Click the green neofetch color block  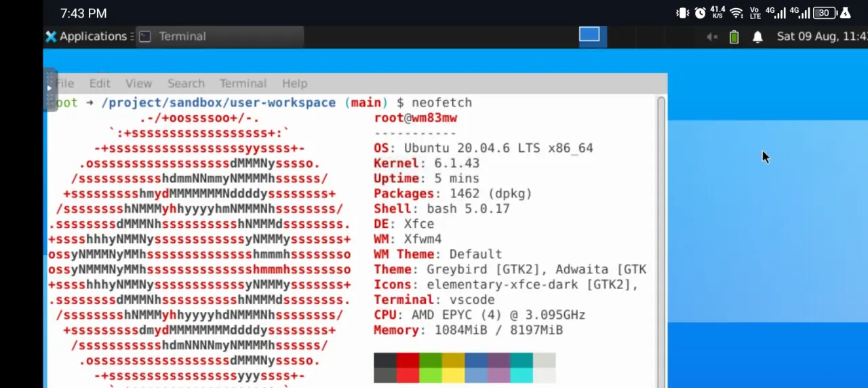pyautogui.click(x=431, y=368)
